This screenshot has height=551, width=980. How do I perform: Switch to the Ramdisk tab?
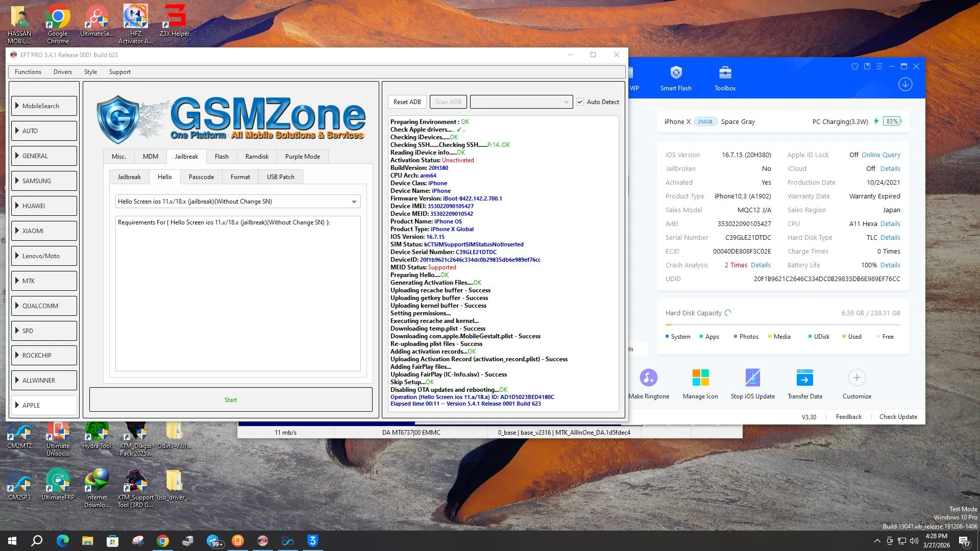coord(256,157)
